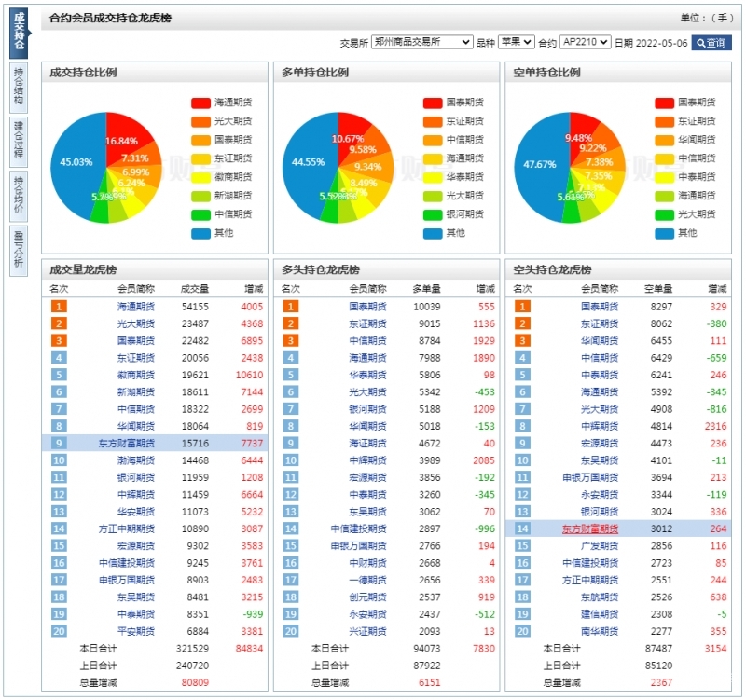Image resolution: width=746 pixels, height=700 pixels.
Task: Click the 查询 search button
Action: [x=711, y=43]
